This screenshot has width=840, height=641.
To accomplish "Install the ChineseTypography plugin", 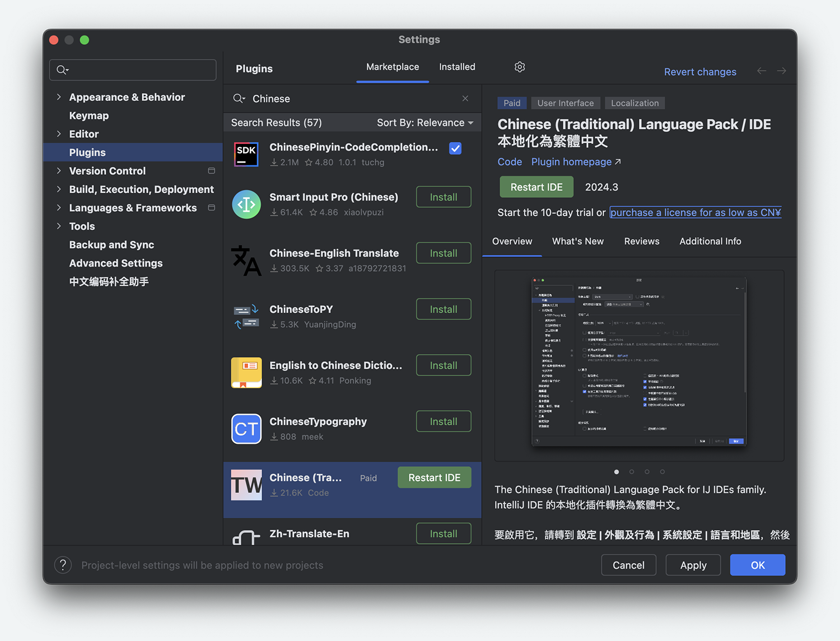I will [x=444, y=421].
